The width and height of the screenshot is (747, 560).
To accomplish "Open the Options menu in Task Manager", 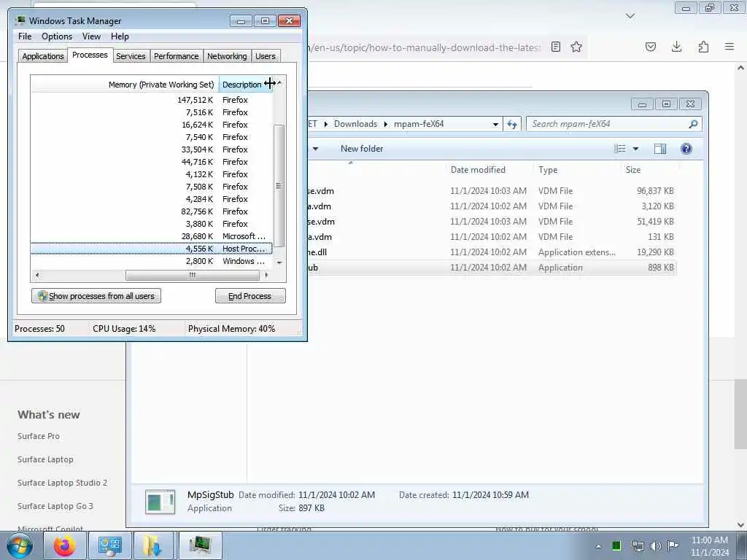I will tap(57, 36).
